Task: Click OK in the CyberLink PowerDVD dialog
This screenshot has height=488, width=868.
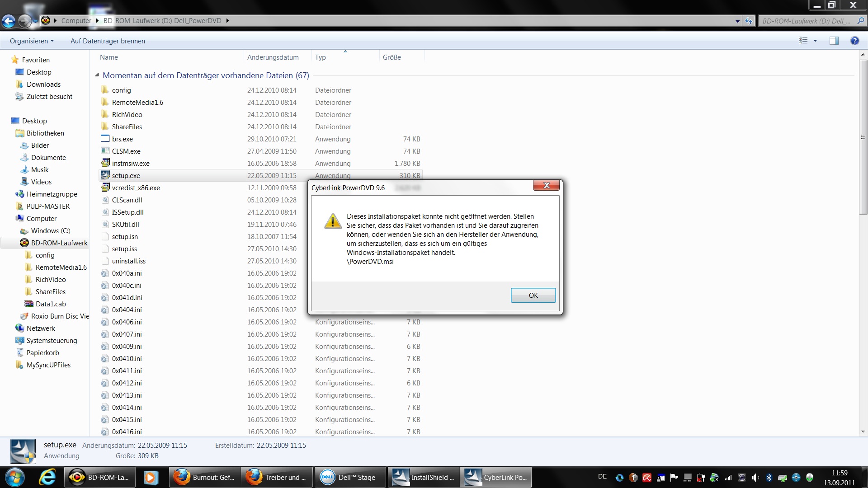Action: [533, 295]
